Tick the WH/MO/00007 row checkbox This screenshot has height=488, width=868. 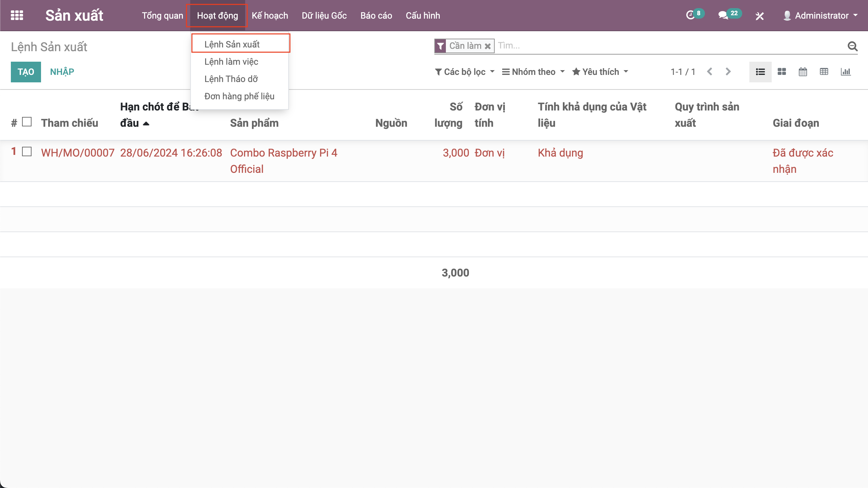(27, 151)
